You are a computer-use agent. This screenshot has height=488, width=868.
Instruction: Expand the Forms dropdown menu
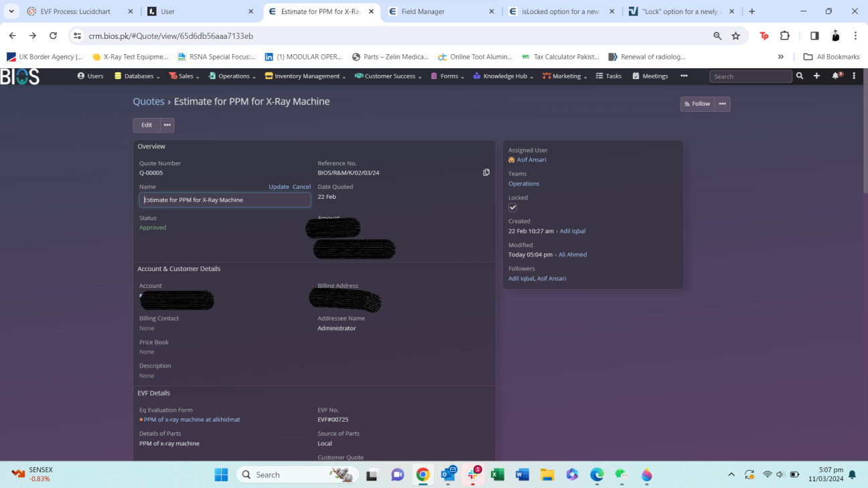pos(449,76)
